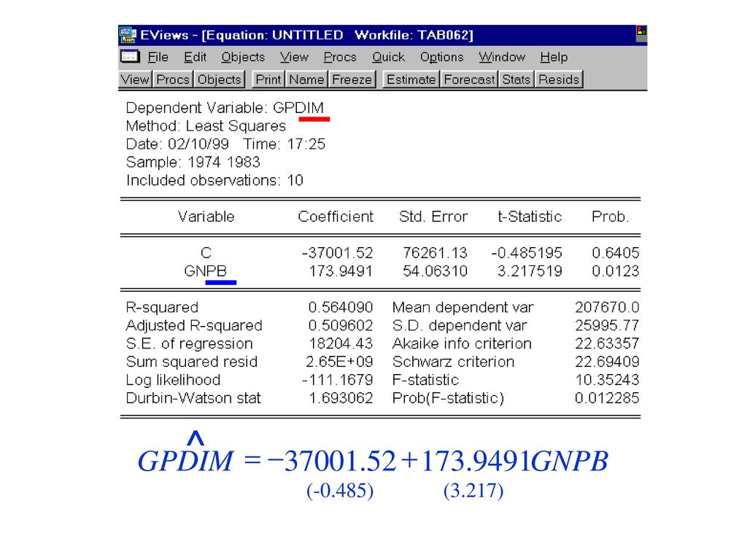This screenshot has height=560, width=747.
Task: Click the Stats button
Action: coord(516,79)
